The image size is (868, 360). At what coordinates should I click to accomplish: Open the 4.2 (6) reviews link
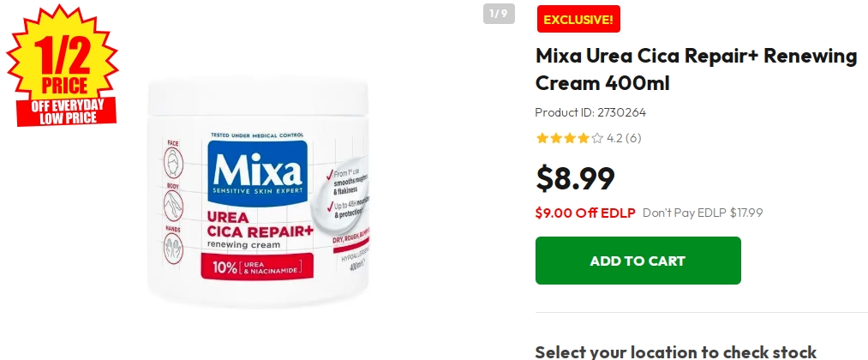(624, 139)
